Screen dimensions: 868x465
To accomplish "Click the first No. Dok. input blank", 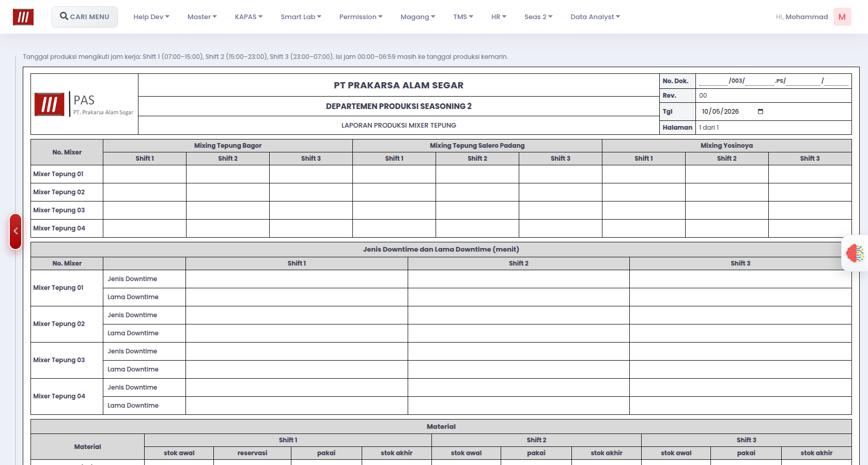I will click(714, 81).
